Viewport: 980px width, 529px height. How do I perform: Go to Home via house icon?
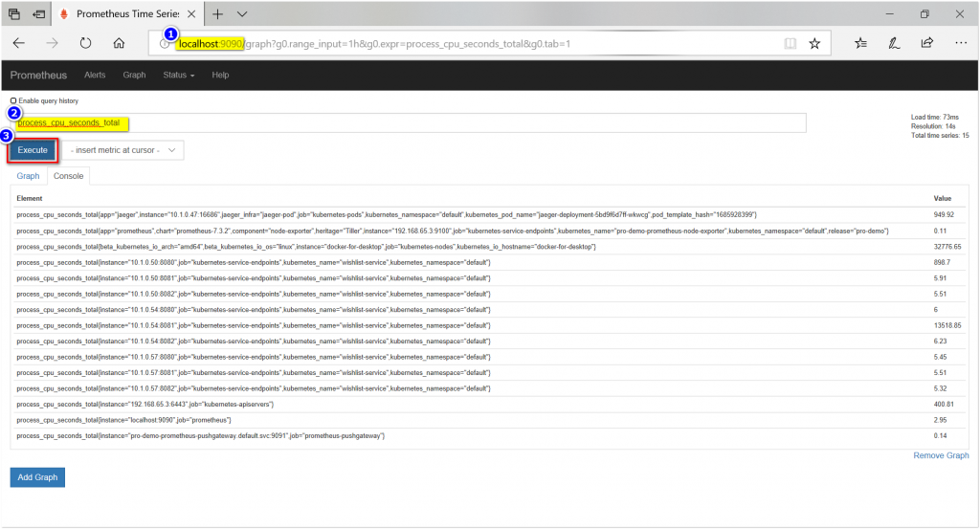(119, 43)
